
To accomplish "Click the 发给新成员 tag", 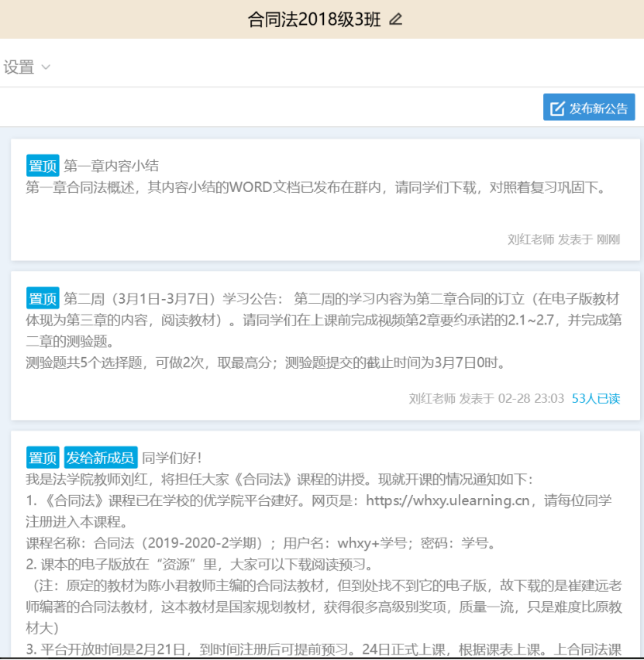I will click(x=101, y=458).
